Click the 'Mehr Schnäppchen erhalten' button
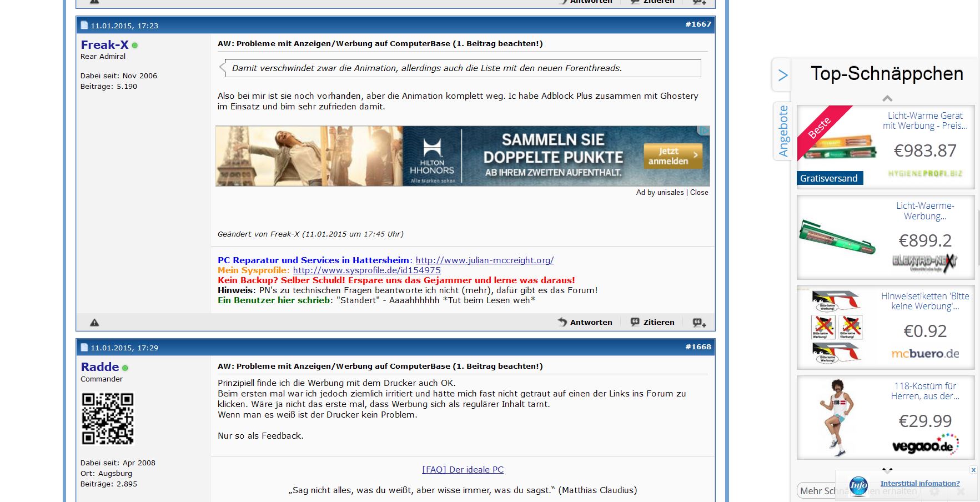Viewport: 980px width, 502px height. 858,491
